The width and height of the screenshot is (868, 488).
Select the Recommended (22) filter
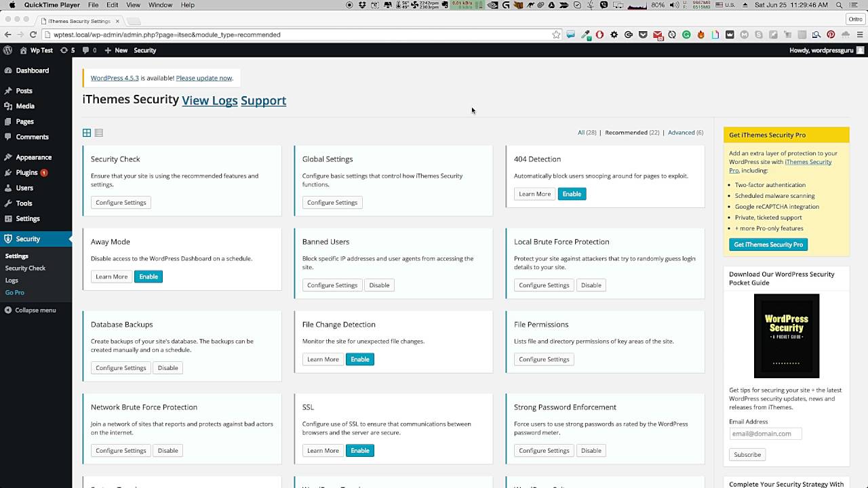pyautogui.click(x=632, y=133)
